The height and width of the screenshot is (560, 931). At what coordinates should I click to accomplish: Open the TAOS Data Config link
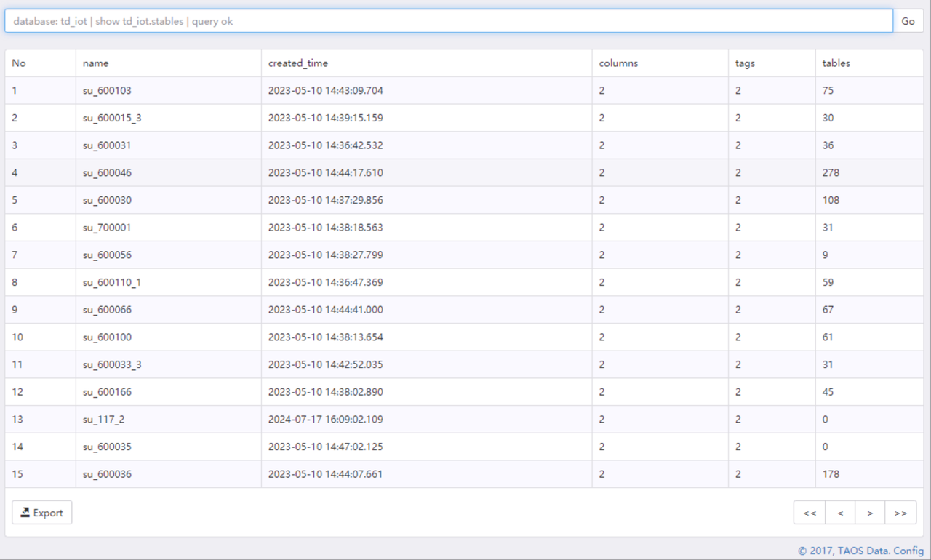pyautogui.click(x=860, y=551)
